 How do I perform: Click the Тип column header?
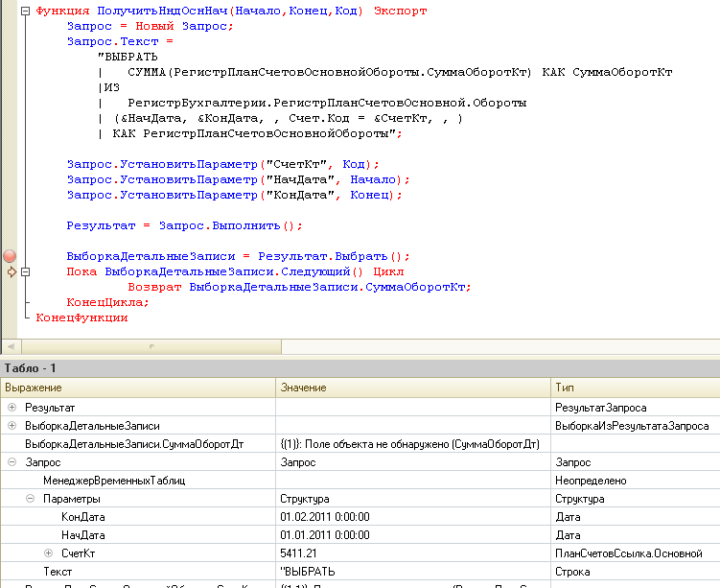(x=636, y=388)
